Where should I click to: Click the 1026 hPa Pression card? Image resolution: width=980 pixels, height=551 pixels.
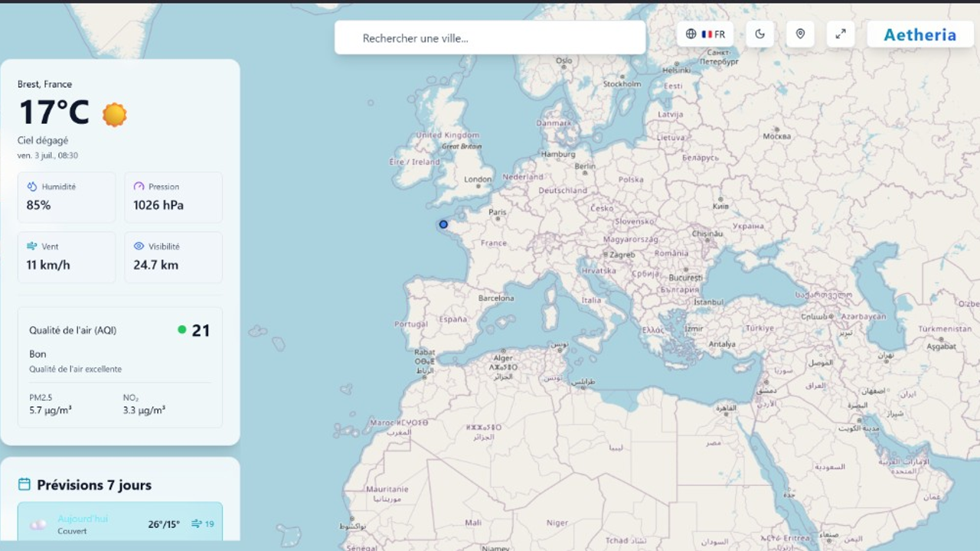pos(174,197)
